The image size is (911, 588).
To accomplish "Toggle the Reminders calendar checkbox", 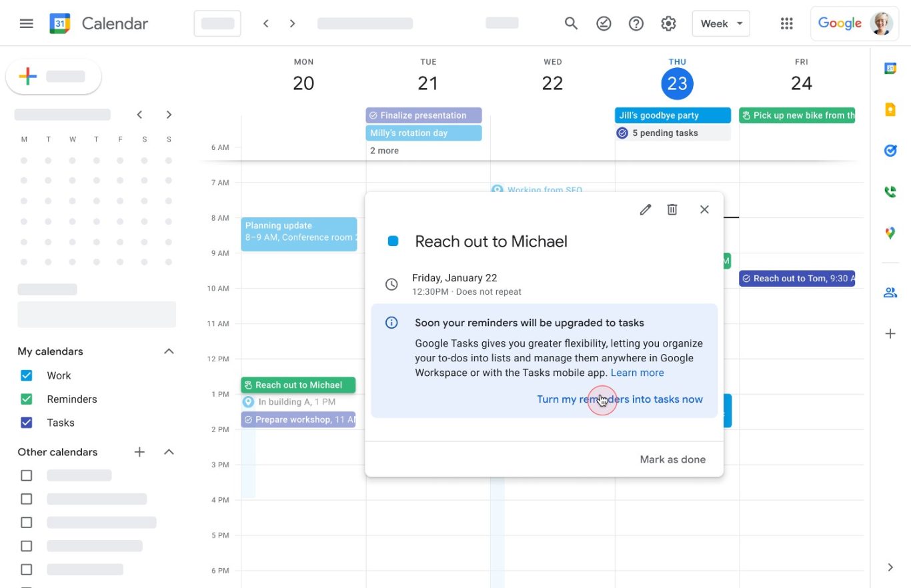I will click(x=27, y=399).
